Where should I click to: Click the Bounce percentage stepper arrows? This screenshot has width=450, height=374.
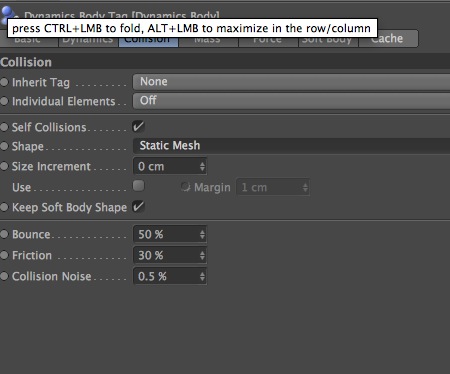coord(202,234)
